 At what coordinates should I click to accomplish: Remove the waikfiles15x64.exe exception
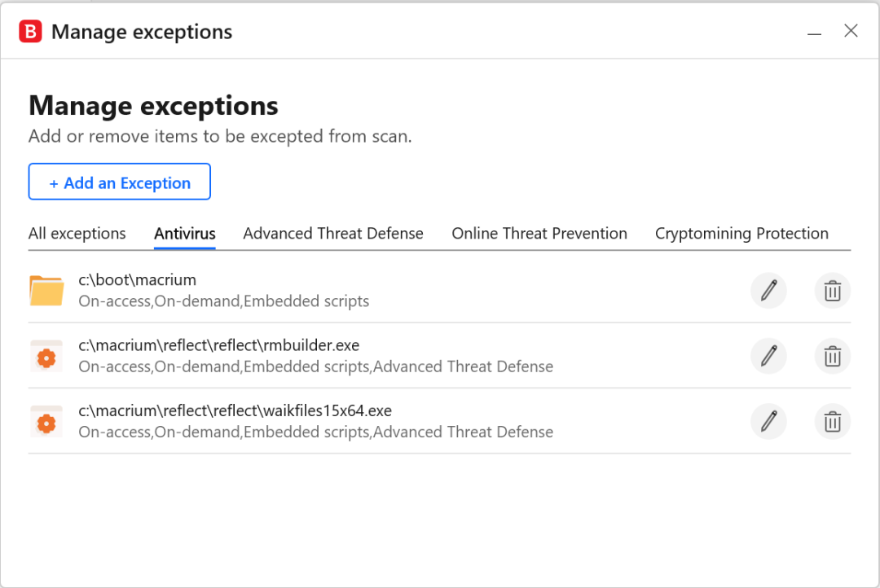pyautogui.click(x=832, y=421)
